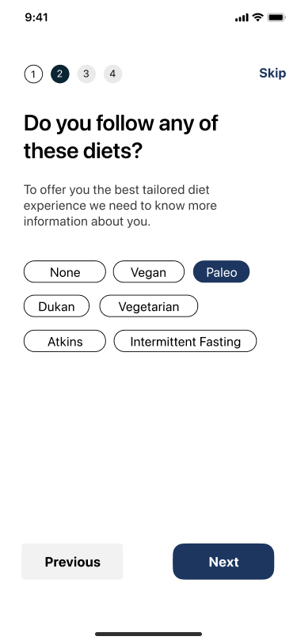Image resolution: width=297 pixels, height=644 pixels.
Task: Tap the 'Do you follow any of these diets?' heading
Action: 121,137
